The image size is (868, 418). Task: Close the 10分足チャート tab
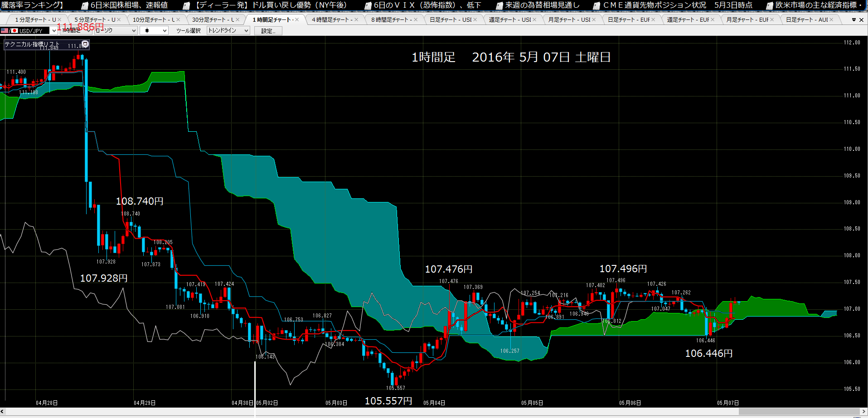(178, 19)
